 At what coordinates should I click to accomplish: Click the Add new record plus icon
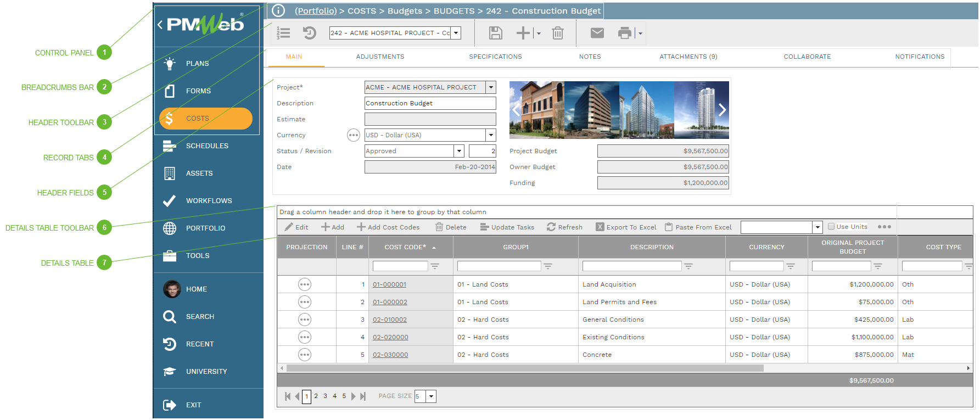click(523, 33)
